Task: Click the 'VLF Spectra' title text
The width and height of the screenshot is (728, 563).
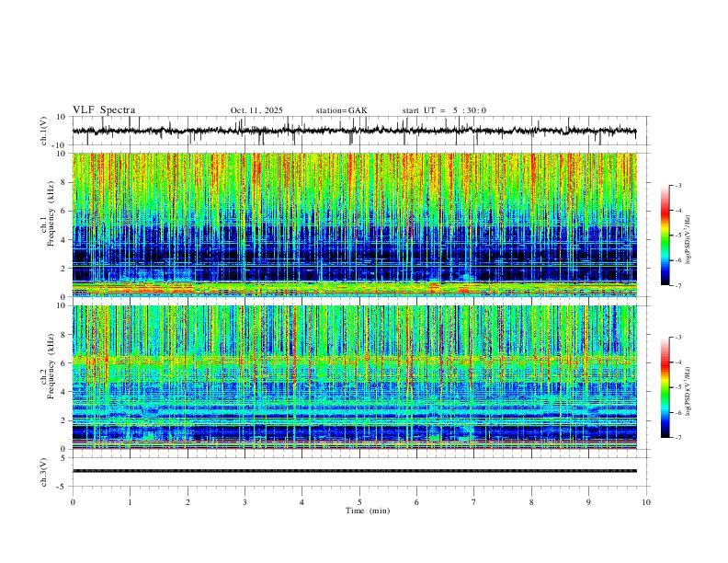Action: tap(104, 110)
